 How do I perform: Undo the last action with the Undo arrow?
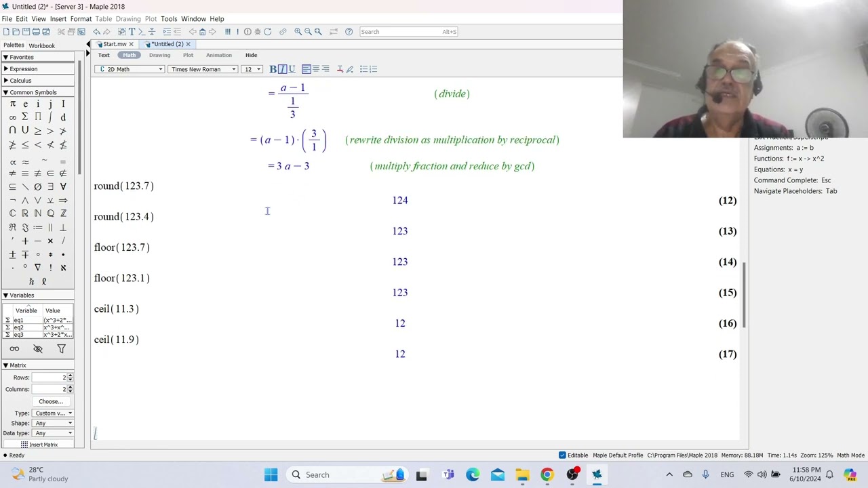pos(96,31)
